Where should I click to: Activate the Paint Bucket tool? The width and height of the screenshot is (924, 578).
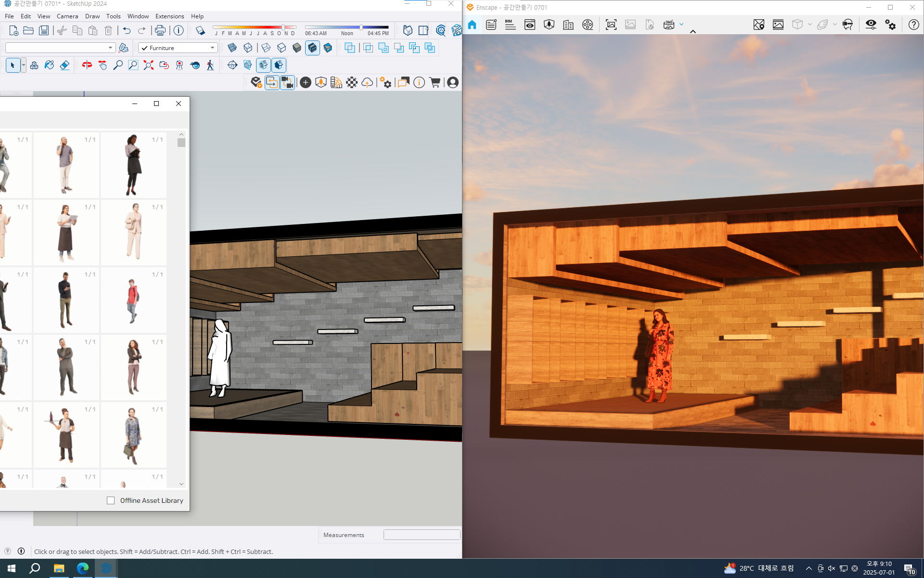point(49,65)
